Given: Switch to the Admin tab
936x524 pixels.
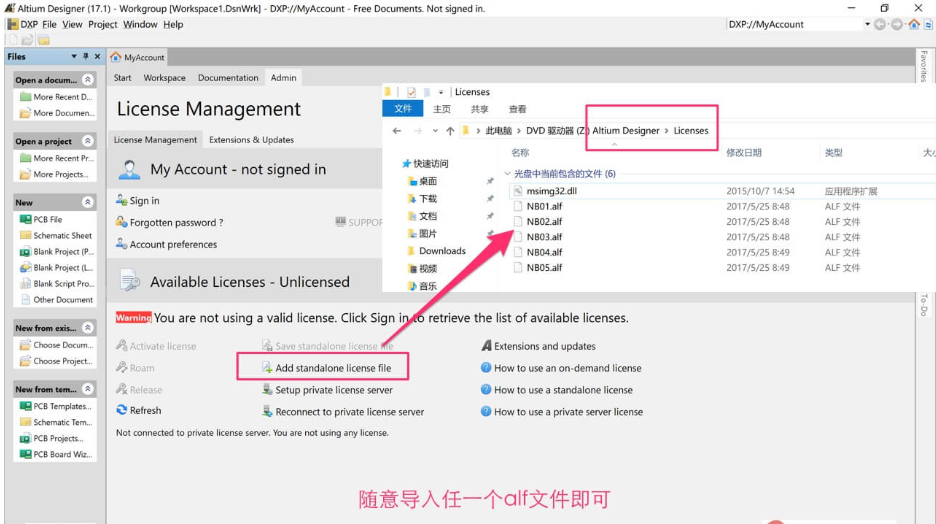Looking at the screenshot, I should coord(283,78).
